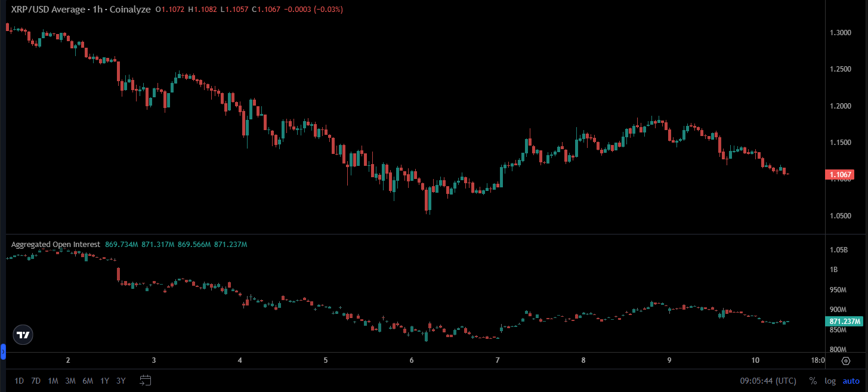Click the 869.734M open interest value
Viewport: 868px width, 392px height.
[x=122, y=245]
